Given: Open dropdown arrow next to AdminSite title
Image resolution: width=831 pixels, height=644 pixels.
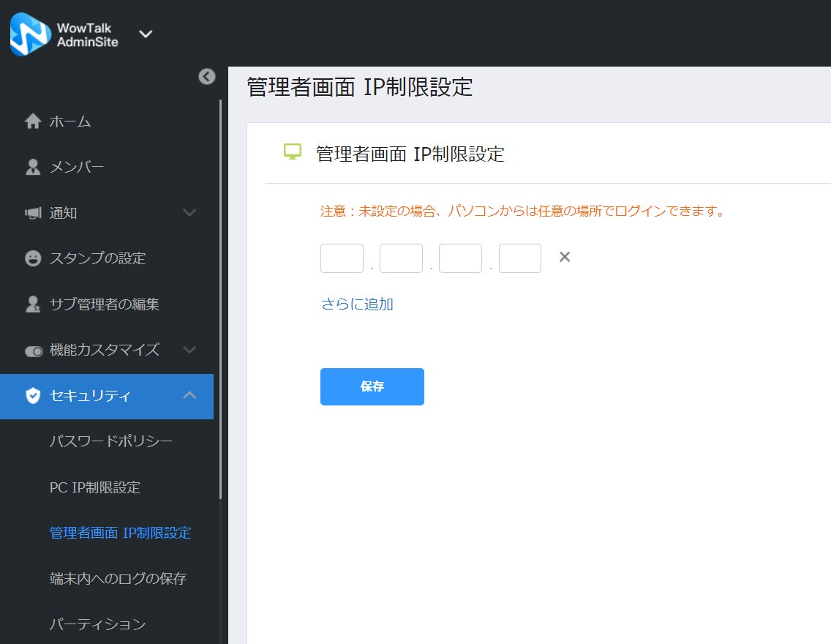Looking at the screenshot, I should [146, 34].
